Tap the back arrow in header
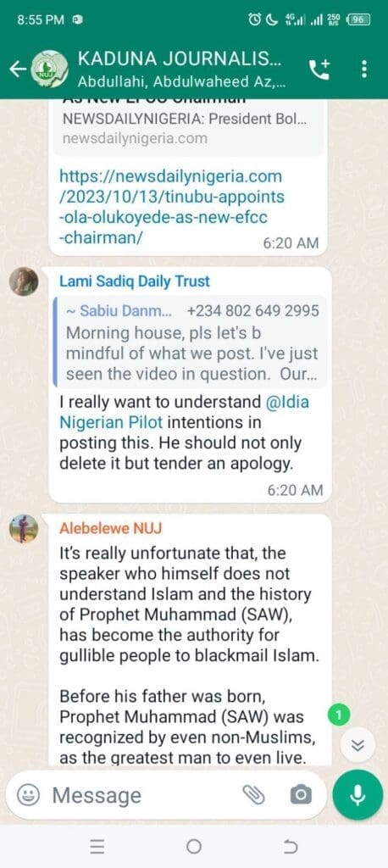This screenshot has height=868, width=388. [18, 70]
